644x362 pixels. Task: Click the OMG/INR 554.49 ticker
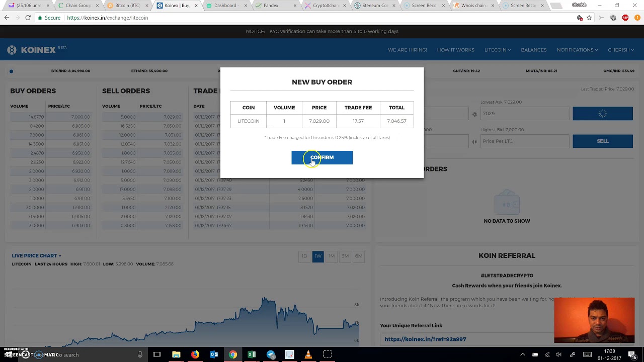[619, 71]
